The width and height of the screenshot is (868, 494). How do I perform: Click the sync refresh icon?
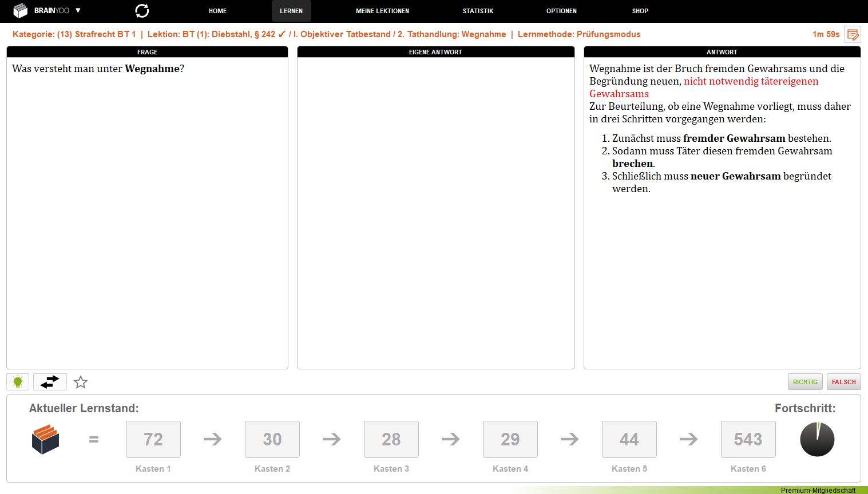(x=142, y=11)
